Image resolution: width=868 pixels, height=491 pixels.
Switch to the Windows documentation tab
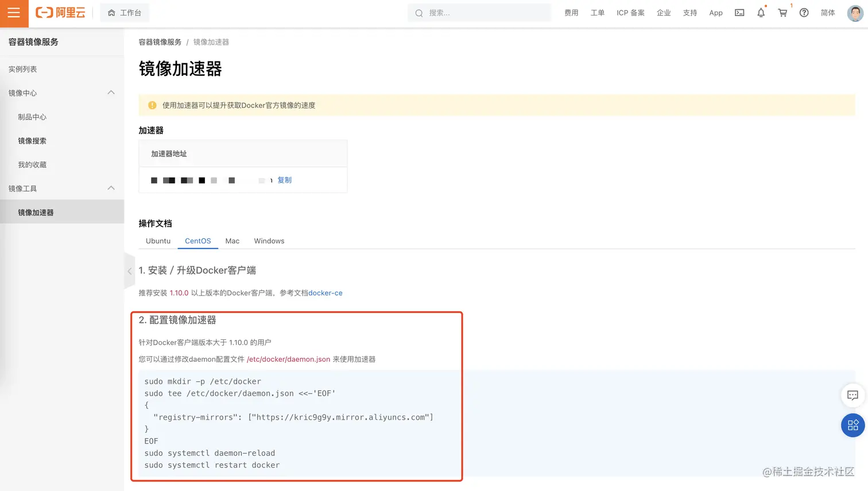click(x=269, y=241)
